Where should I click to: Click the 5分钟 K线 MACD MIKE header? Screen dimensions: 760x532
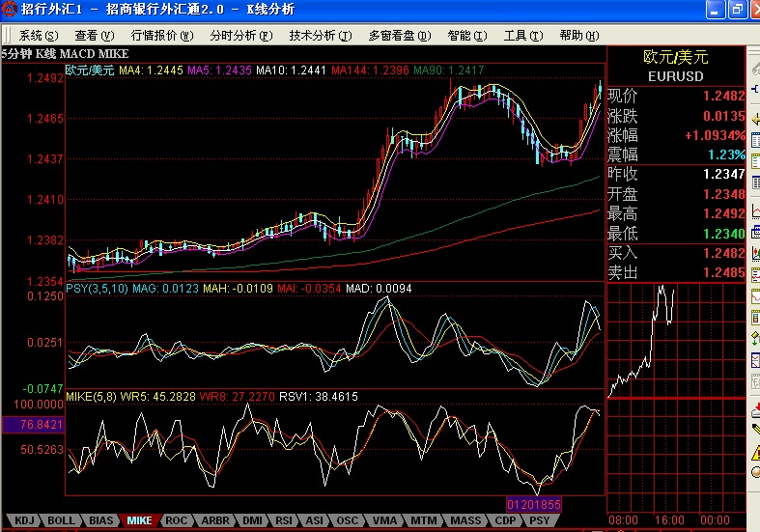coord(65,54)
